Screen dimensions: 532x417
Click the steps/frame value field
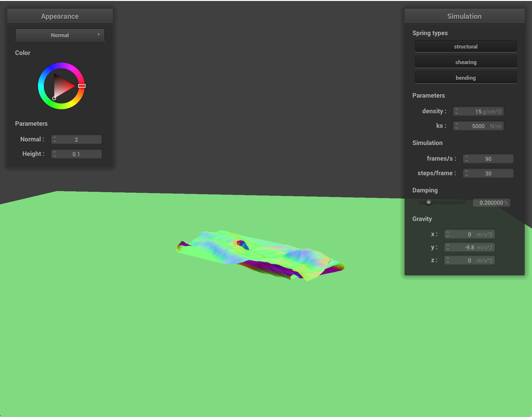point(488,173)
